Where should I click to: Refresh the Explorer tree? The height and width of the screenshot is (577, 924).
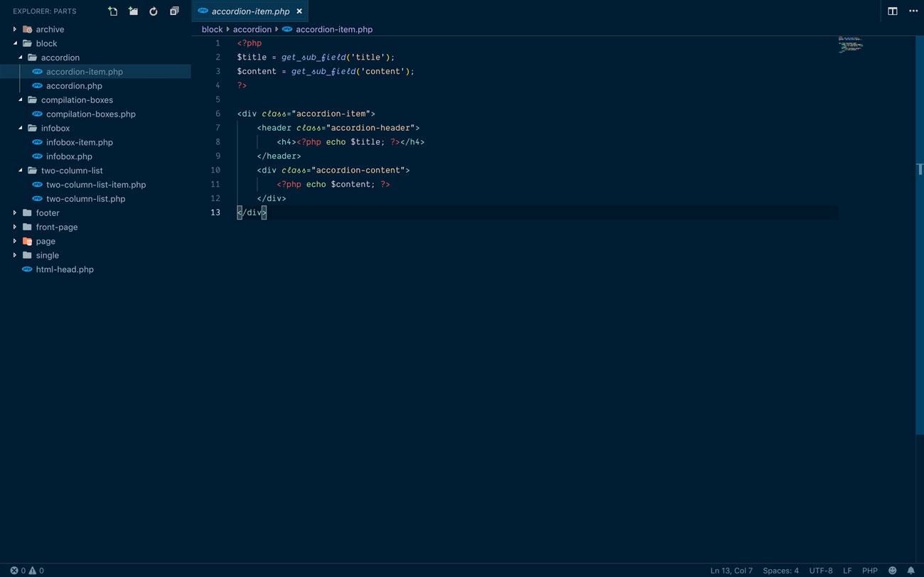154,11
